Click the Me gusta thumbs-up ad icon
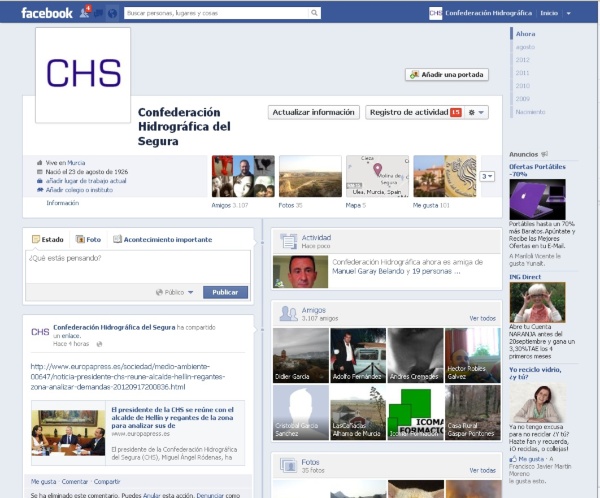The height and width of the screenshot is (498, 600). [x=513, y=459]
